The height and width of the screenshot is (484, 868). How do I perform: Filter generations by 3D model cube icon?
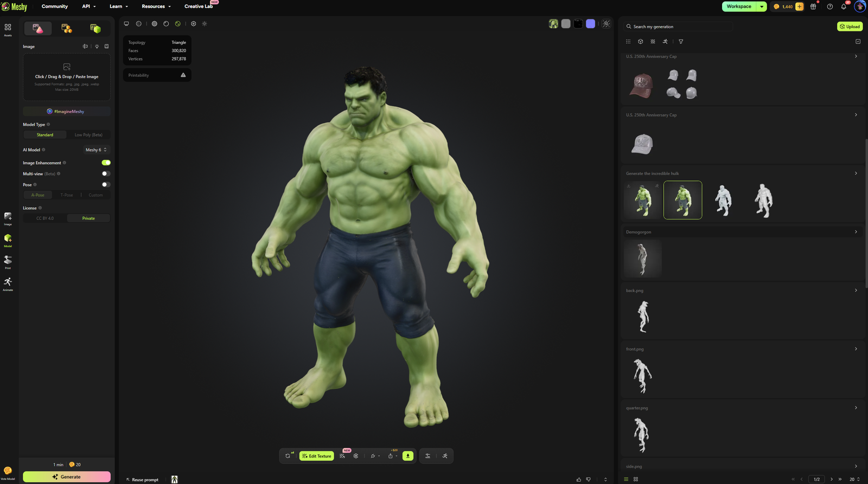(641, 41)
